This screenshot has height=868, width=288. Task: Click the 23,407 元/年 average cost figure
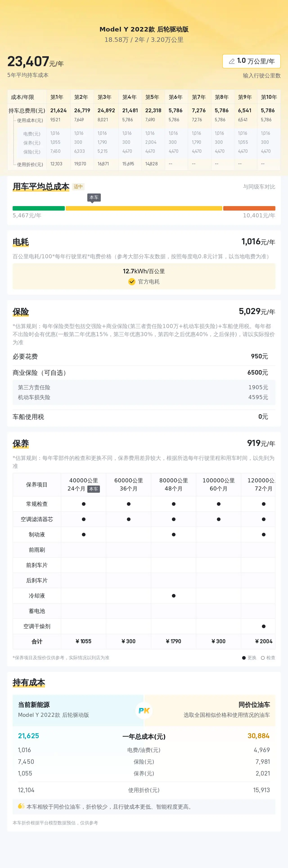click(x=35, y=62)
